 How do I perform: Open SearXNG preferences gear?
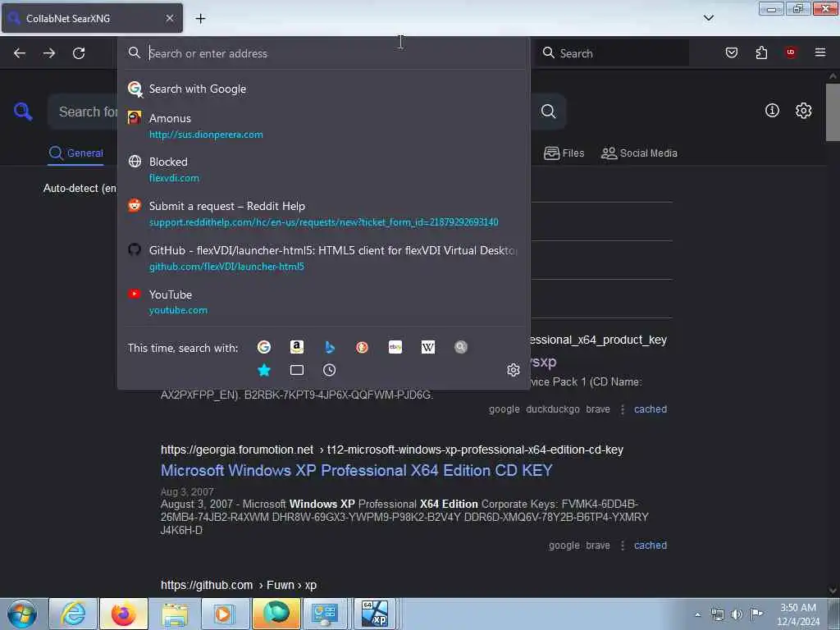click(x=804, y=111)
